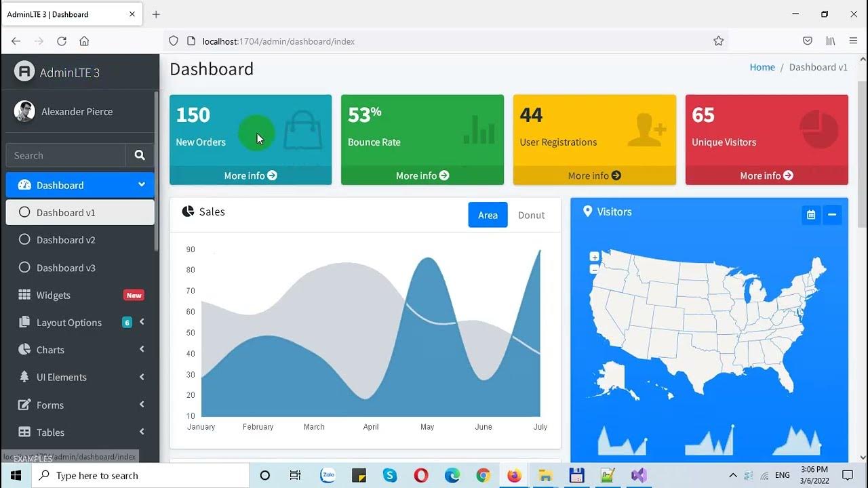
Task: Click the Tables grid icon
Action: pyautogui.click(x=24, y=432)
